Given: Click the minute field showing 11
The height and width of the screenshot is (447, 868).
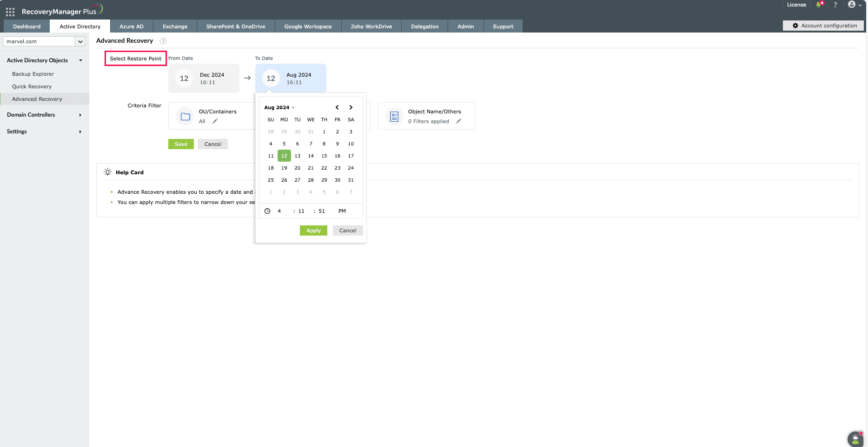Looking at the screenshot, I should (301, 211).
